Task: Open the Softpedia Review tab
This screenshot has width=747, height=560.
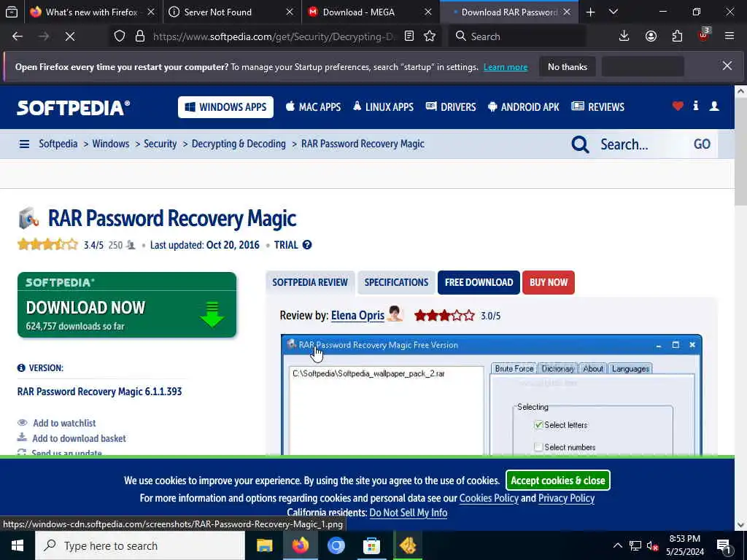Action: tap(309, 282)
